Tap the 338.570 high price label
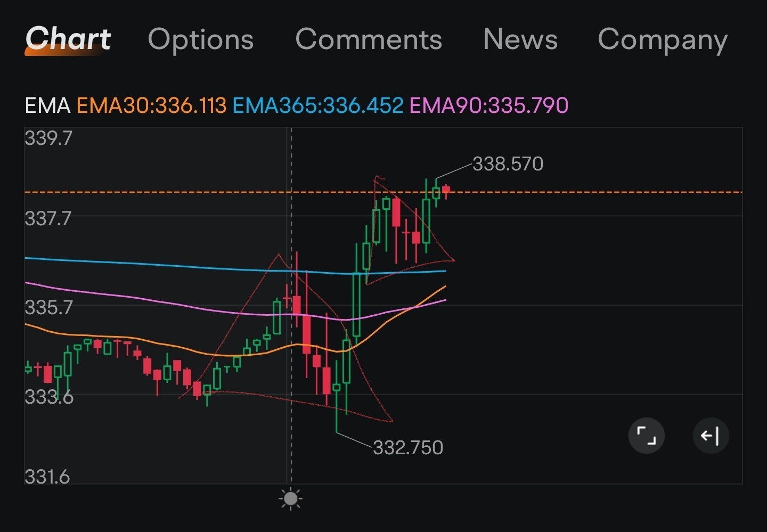The image size is (767, 532). click(508, 163)
